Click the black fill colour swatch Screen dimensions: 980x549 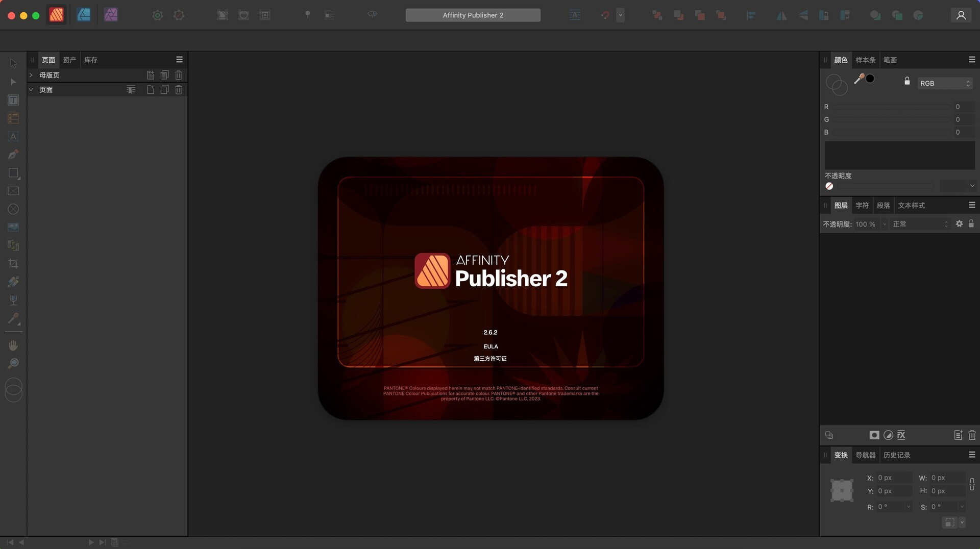point(870,79)
